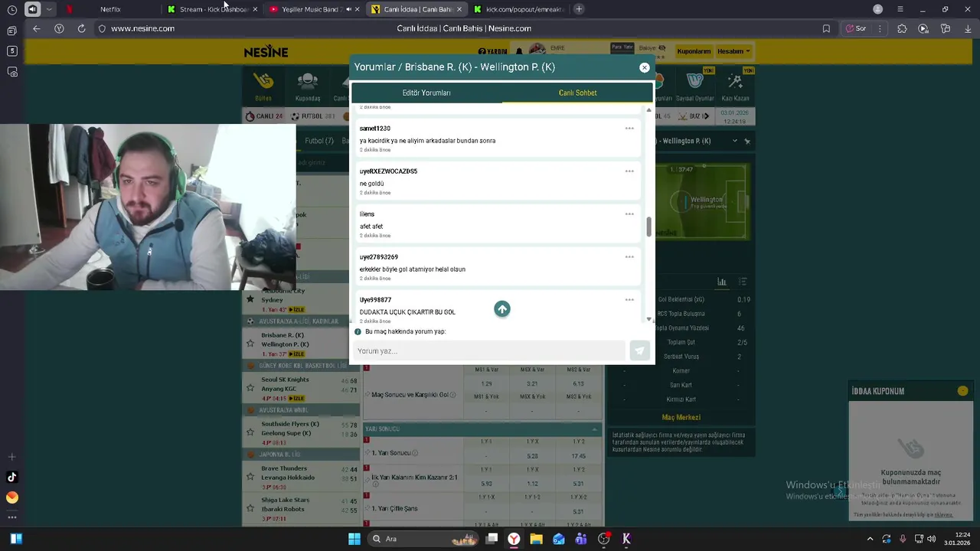Open the Bülten section icon

pyautogui.click(x=263, y=86)
